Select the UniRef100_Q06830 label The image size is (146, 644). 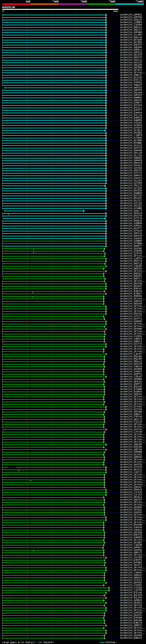tap(131, 512)
